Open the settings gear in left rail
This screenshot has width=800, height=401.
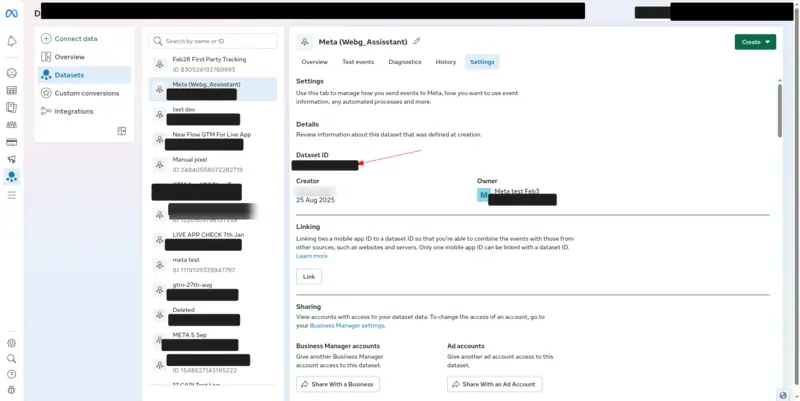pos(11,343)
